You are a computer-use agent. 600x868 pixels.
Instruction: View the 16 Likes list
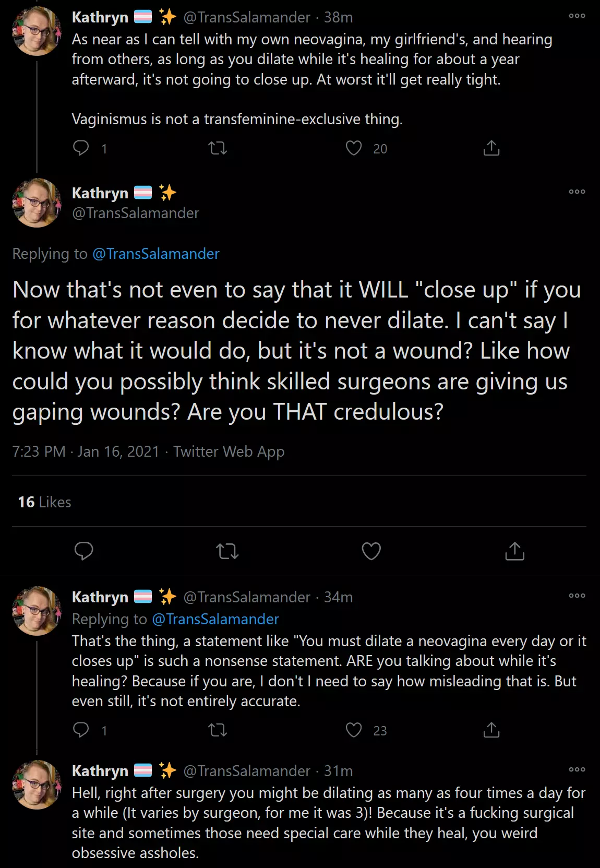44,502
